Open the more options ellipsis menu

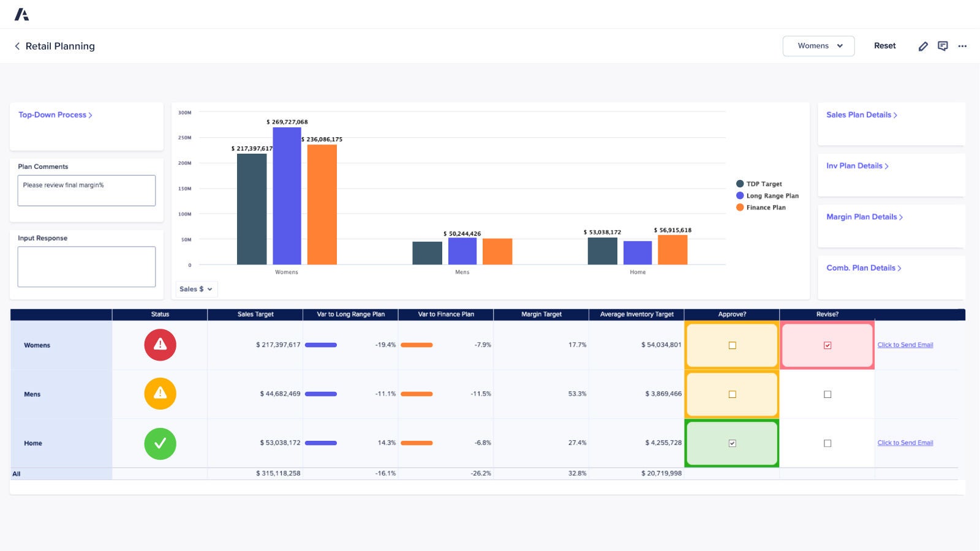[x=962, y=46]
